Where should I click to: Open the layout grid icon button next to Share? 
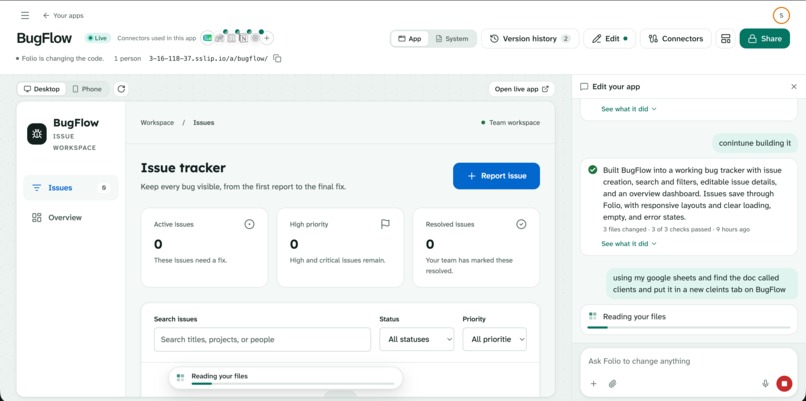pos(725,39)
